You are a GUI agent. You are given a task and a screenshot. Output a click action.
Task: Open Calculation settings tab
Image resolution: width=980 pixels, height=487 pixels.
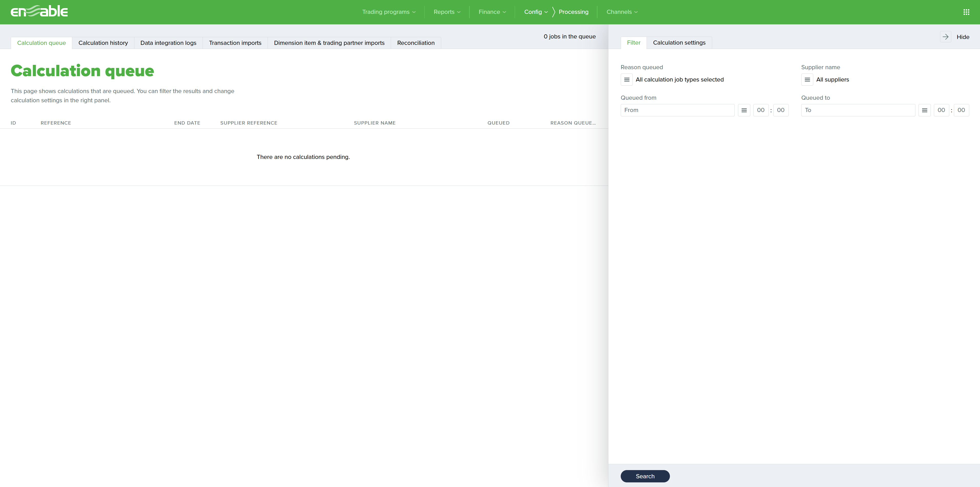coord(679,43)
